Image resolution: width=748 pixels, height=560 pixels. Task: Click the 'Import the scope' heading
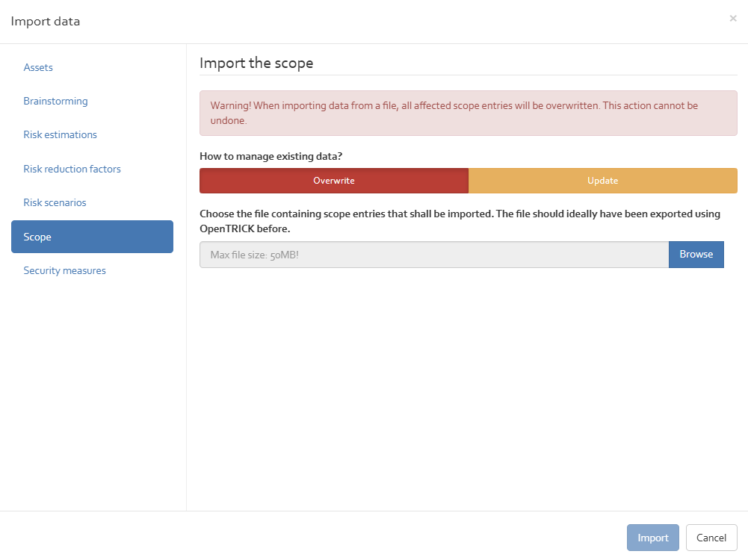click(256, 63)
